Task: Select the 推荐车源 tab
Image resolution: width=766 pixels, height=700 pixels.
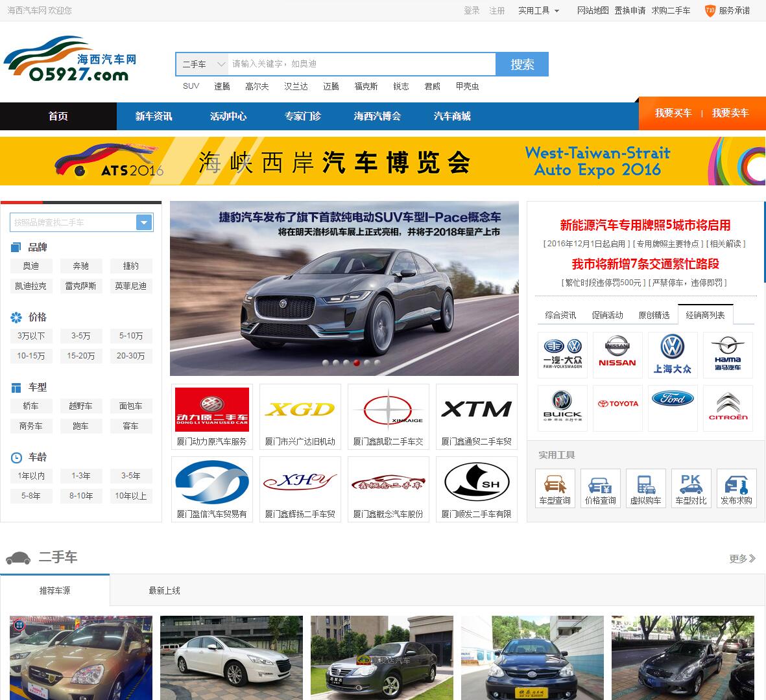Action: pos(54,590)
